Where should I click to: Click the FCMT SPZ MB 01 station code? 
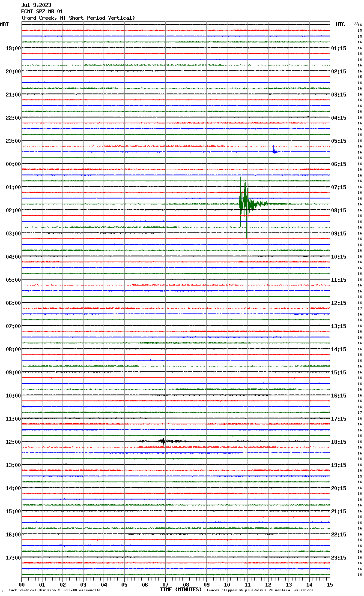tap(42, 12)
